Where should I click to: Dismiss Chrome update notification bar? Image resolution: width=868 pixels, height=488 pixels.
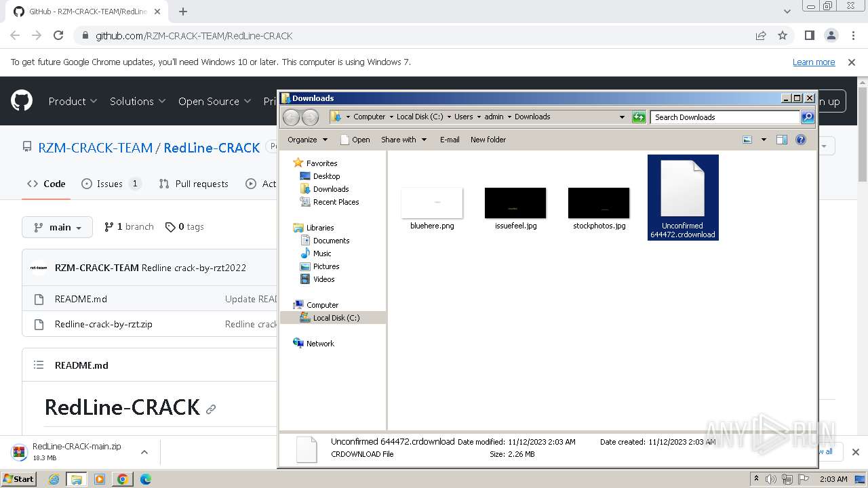tap(852, 62)
